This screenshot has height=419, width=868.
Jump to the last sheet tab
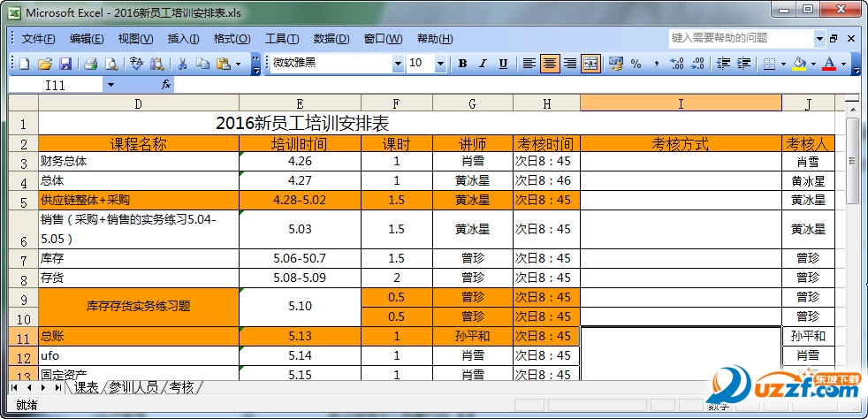click(58, 387)
